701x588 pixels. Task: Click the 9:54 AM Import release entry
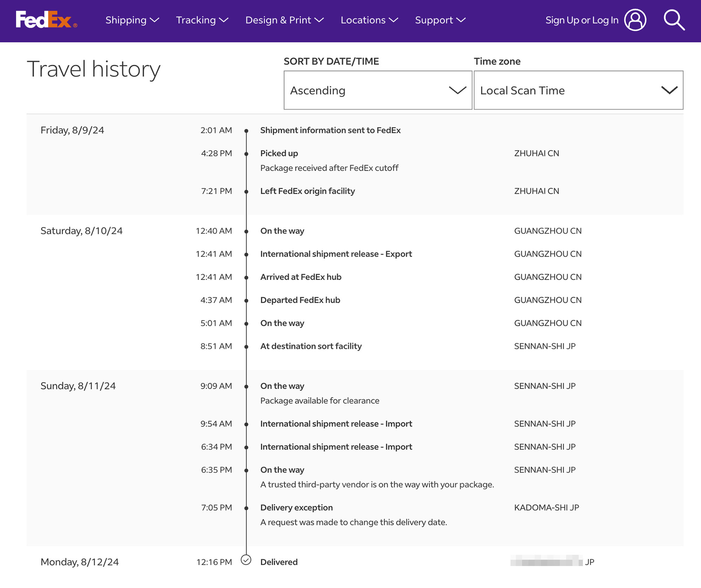(336, 424)
